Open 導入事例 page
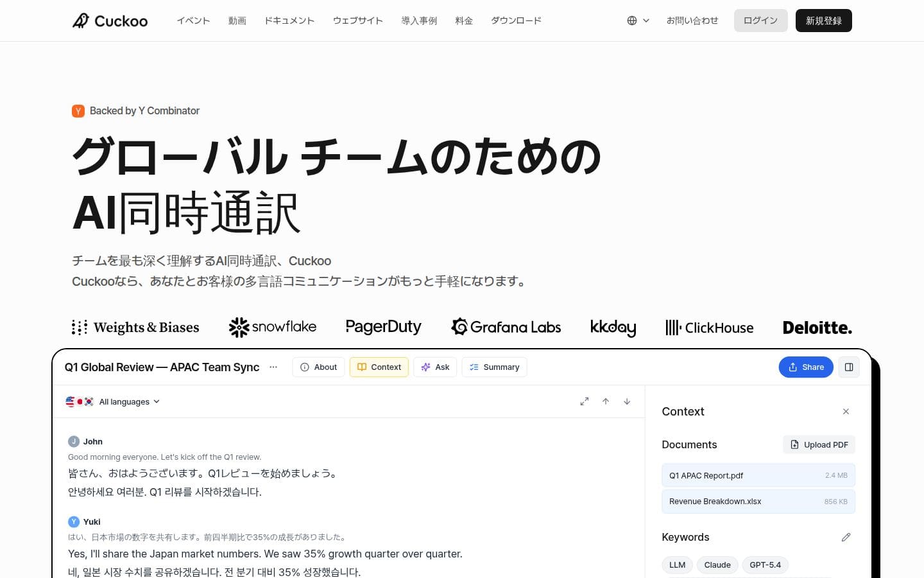Screen dimensions: 924x578 pos(419,21)
